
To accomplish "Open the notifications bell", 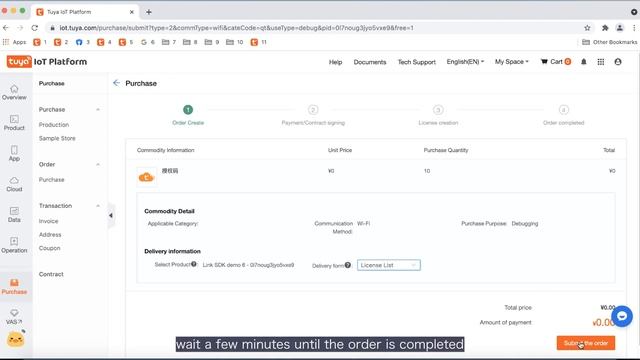I will tap(584, 62).
